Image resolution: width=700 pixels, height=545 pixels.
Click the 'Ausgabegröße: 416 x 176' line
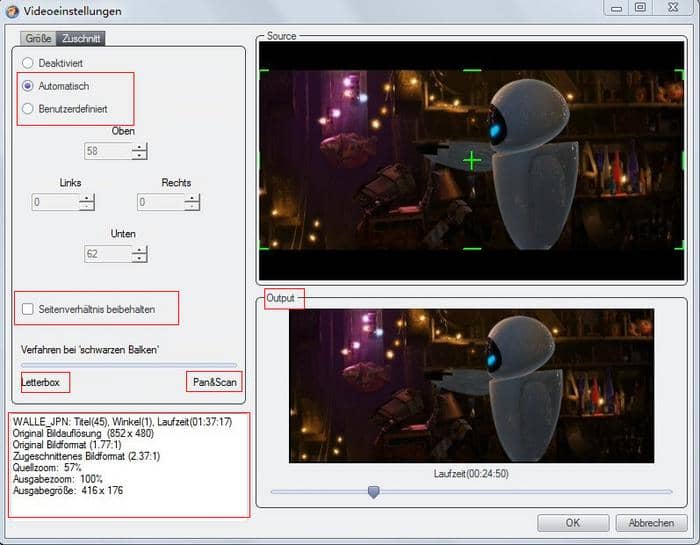[68, 491]
